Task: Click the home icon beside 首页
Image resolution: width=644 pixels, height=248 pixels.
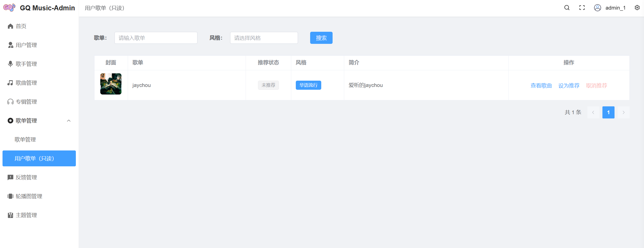Action: [10, 26]
